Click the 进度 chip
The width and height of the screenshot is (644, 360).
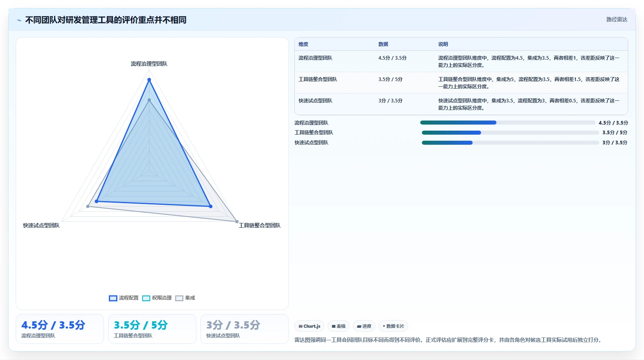[364, 326]
